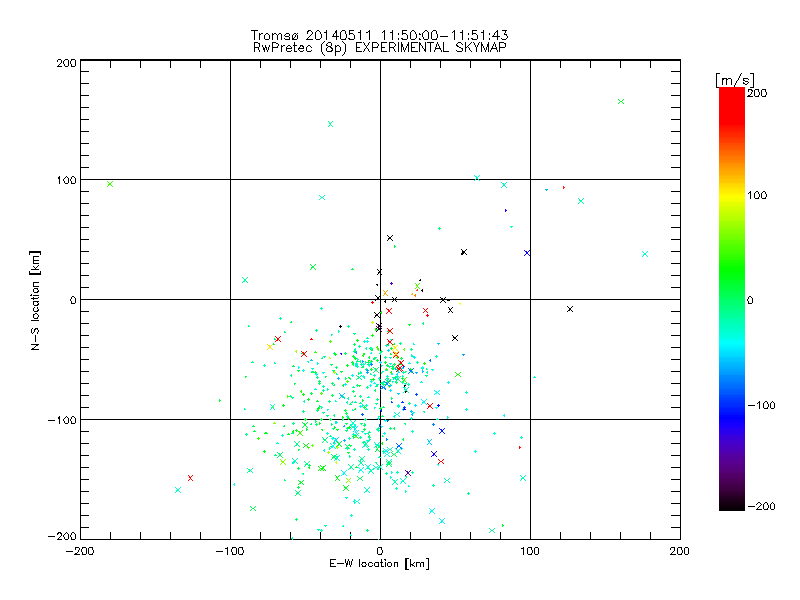The image size is (800, 600).
Task: Click the N-S axis '100' tick label
Action: (66, 180)
